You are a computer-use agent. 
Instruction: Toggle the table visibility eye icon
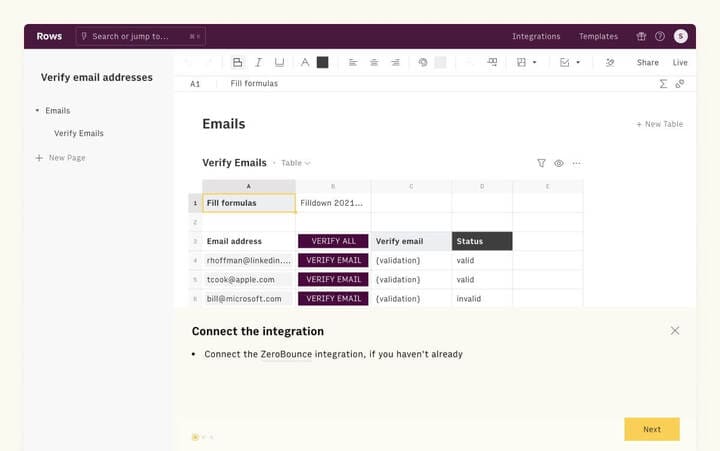pos(558,163)
